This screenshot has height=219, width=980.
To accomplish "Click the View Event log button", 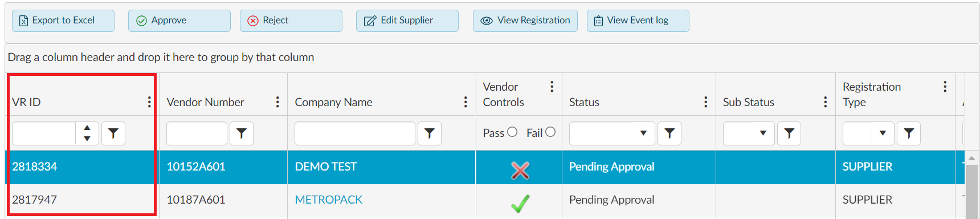I will (638, 21).
